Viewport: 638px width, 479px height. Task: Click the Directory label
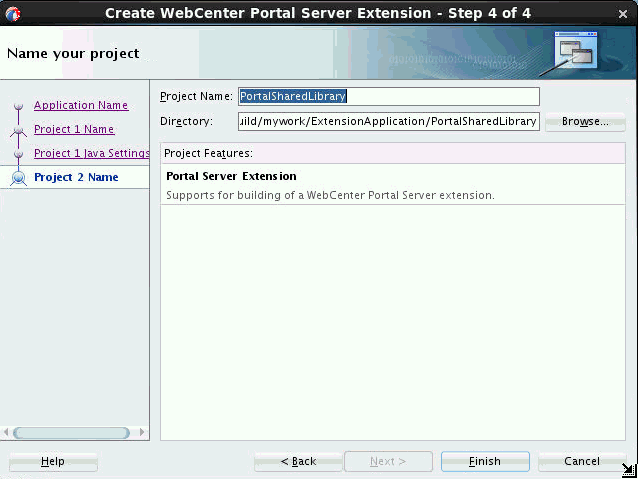point(186,121)
